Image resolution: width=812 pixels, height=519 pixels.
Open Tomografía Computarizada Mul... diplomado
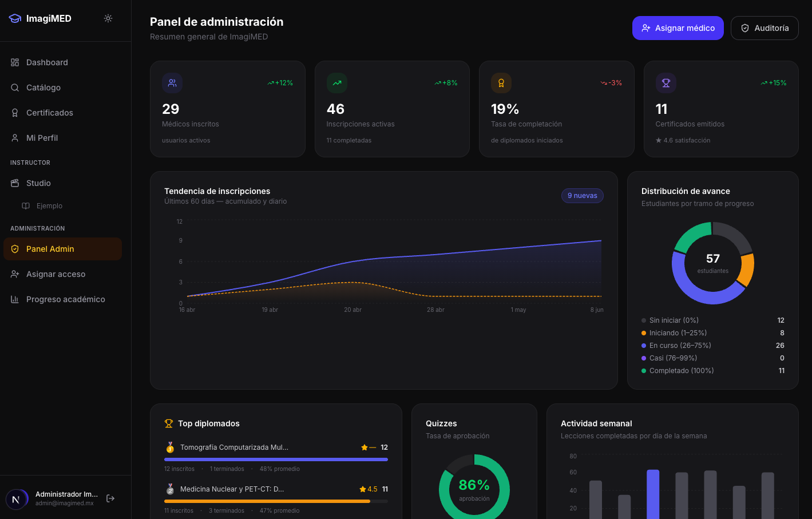coord(234,447)
